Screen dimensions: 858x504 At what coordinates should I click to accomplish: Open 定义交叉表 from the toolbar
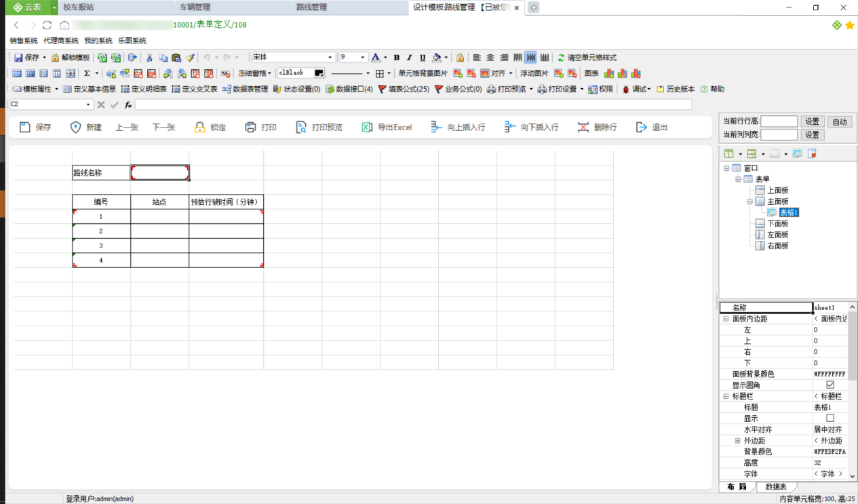[195, 89]
